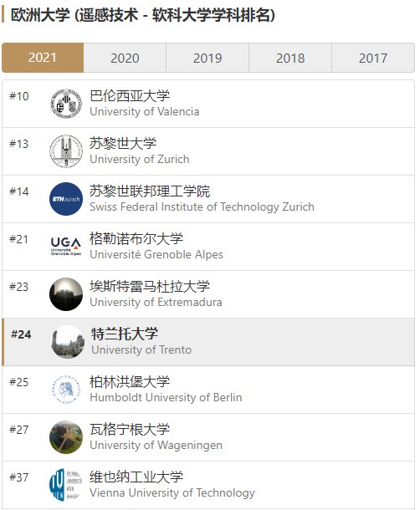420x510 pixels.
Task: Show the 2018 ranking tab
Action: point(290,58)
